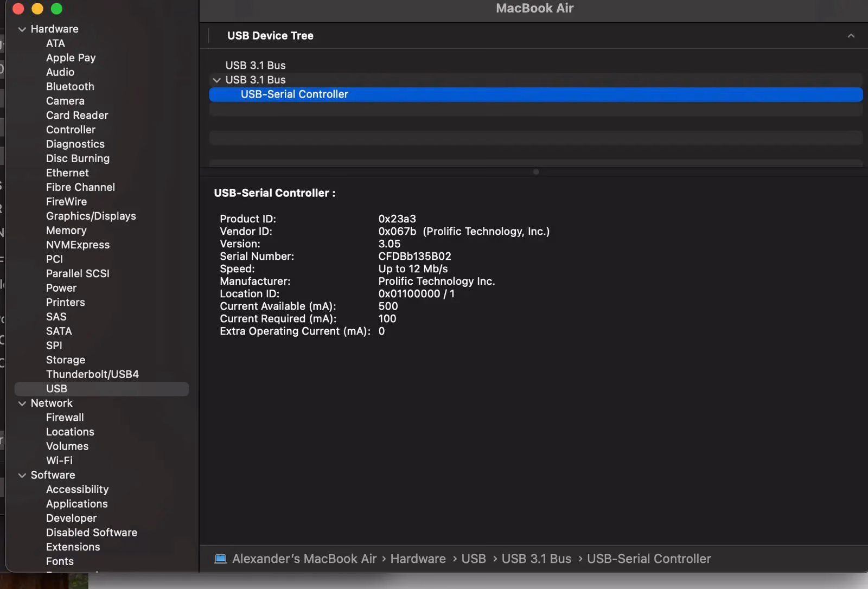Click USB 3.1 Bus in path bar
The height and width of the screenshot is (589, 868).
tap(536, 559)
